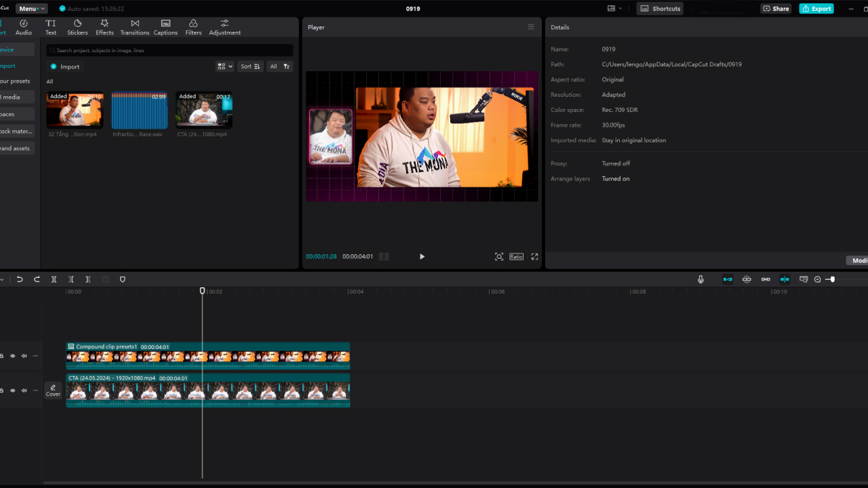Start voiceover recording with the microphone icon
This screenshot has width=868, height=488.
[x=701, y=279]
